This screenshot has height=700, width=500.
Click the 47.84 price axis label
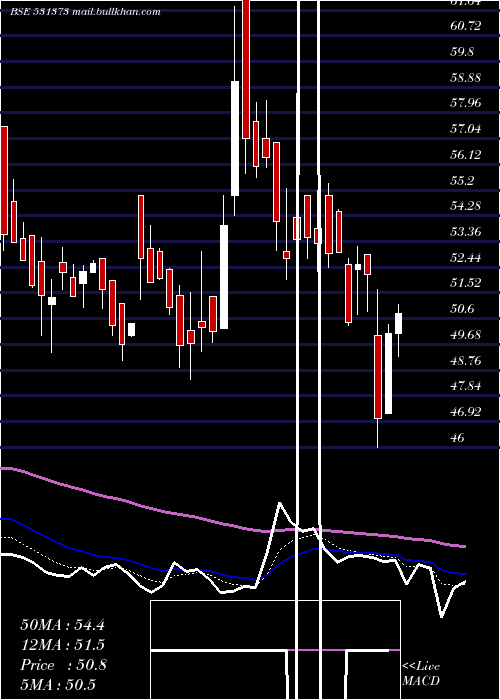click(x=466, y=386)
